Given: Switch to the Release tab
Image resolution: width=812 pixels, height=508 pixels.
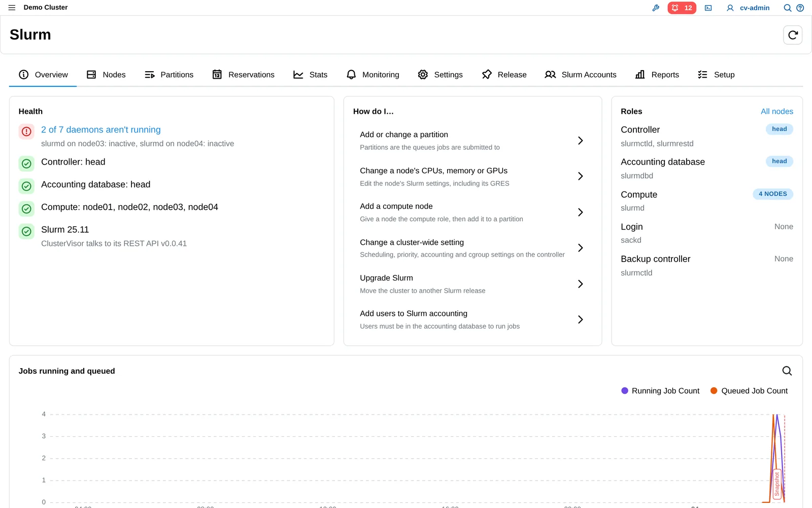Looking at the screenshot, I should click(x=504, y=75).
